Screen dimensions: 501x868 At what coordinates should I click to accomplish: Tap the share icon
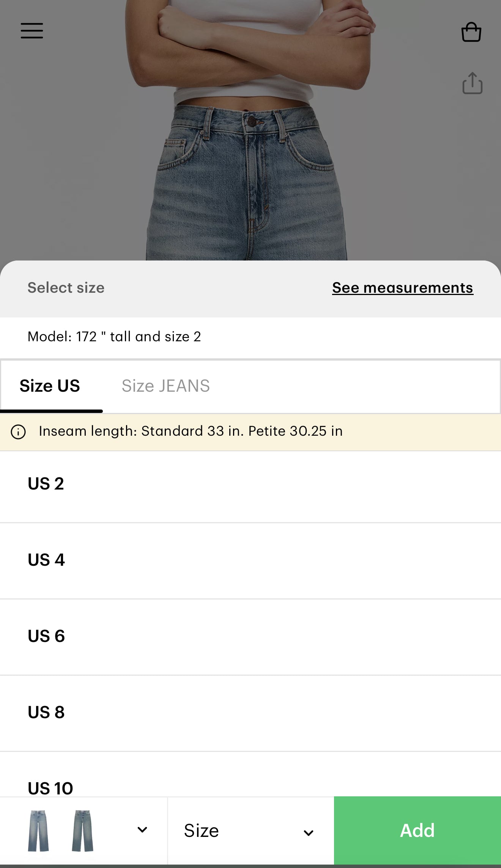[x=472, y=83]
